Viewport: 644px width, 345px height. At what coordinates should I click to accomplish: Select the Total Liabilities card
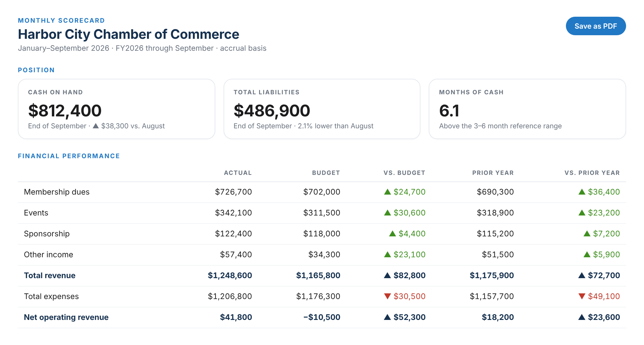322,109
